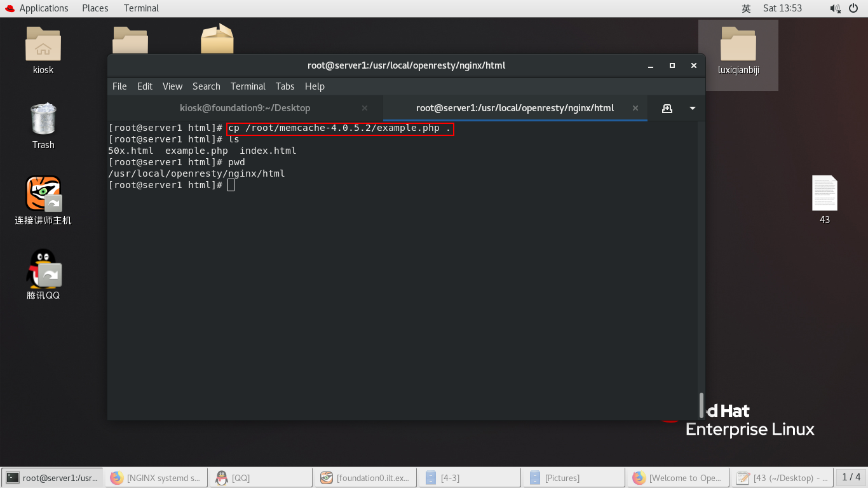Image resolution: width=868 pixels, height=488 pixels.
Task: Open the File menu in terminal
Action: point(119,86)
